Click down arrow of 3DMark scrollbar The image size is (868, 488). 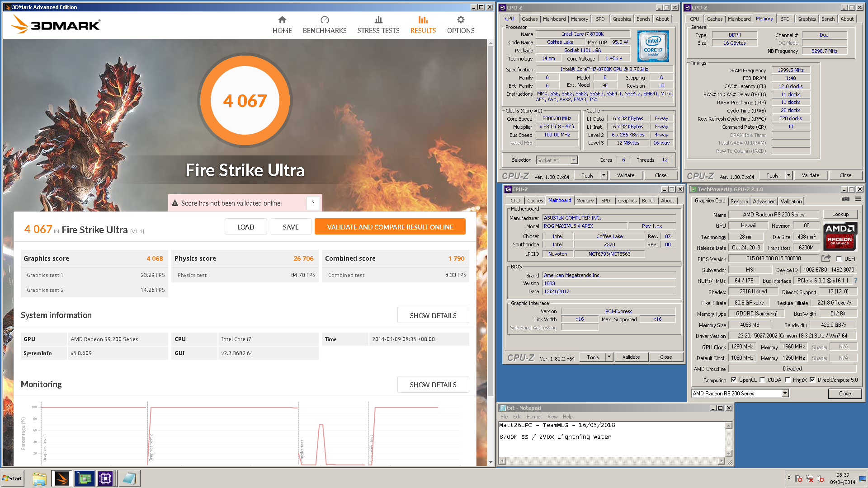point(491,463)
